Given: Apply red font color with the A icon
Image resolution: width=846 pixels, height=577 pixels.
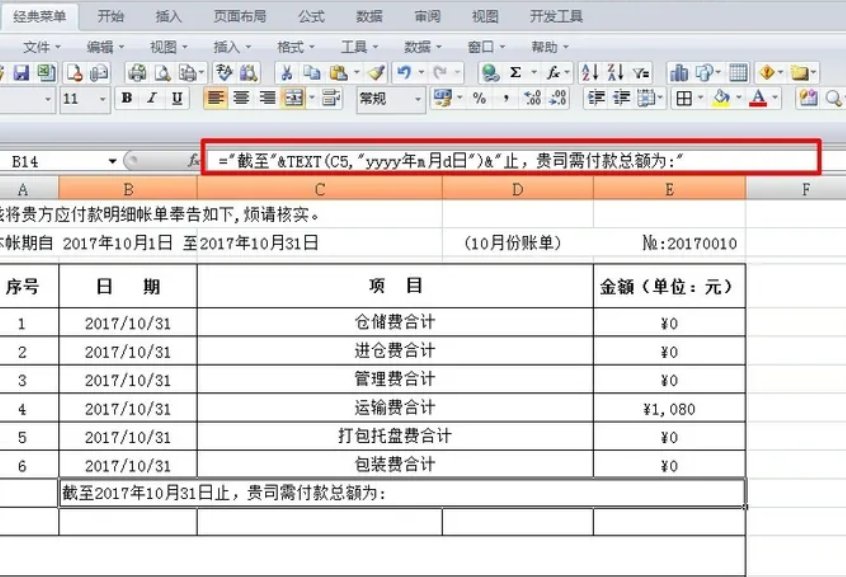Looking at the screenshot, I should [758, 98].
